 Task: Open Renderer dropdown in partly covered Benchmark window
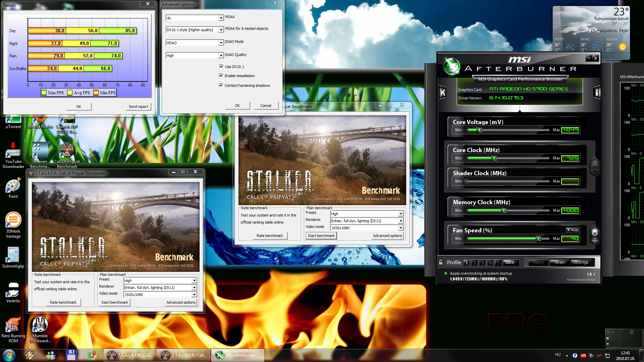point(401,221)
